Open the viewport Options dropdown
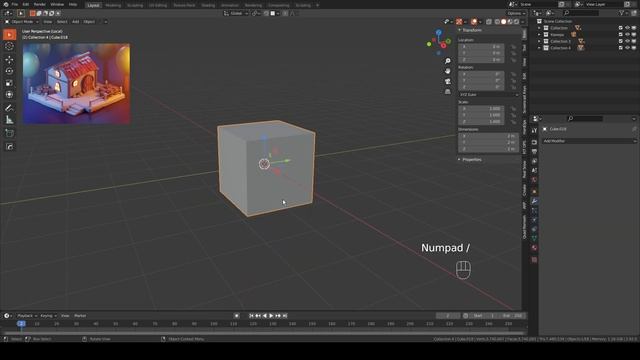 click(x=516, y=13)
